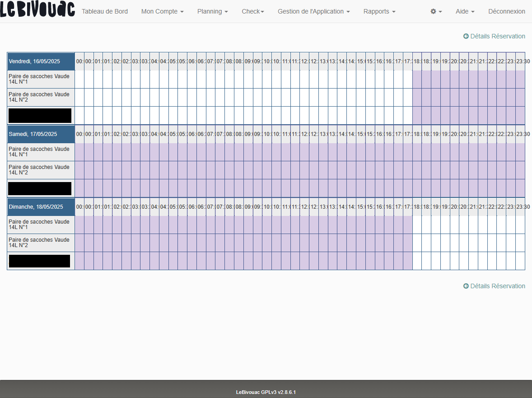532x398 pixels.
Task: Go to Tableau de Bord
Action: click(105, 11)
